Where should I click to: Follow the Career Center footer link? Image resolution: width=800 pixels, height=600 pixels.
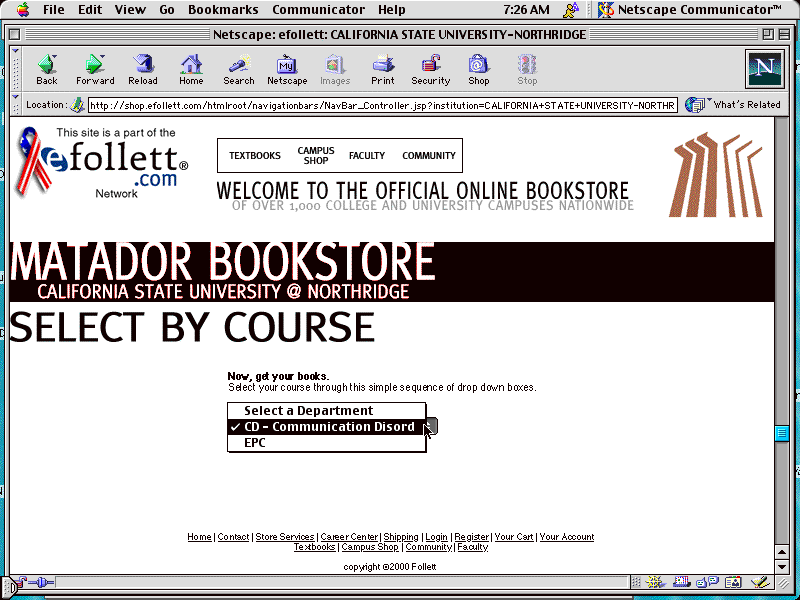349,537
